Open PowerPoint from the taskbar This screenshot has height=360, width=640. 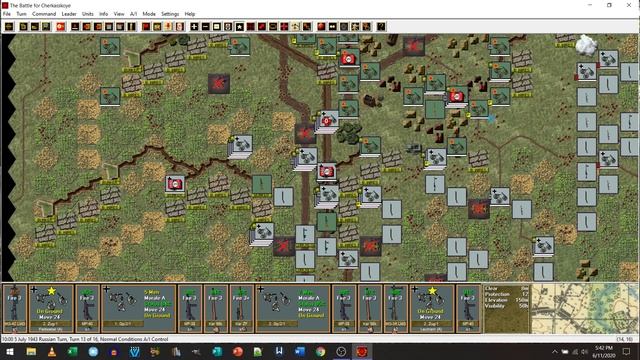click(238, 351)
